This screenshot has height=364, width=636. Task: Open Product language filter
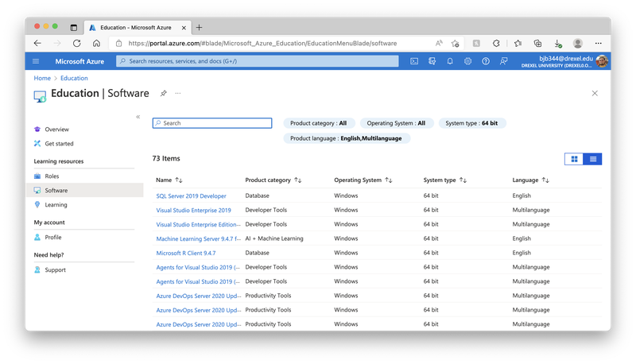[347, 138]
